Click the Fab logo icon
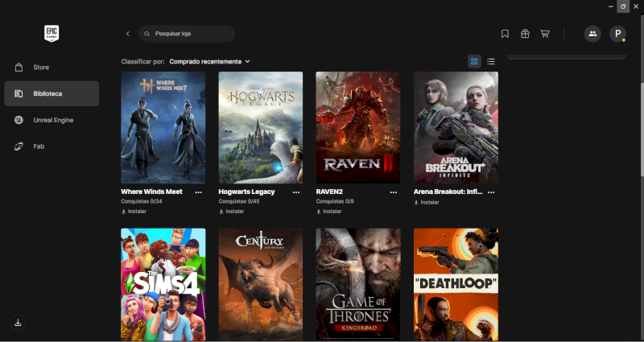The width and height of the screenshot is (644, 342). pos(19,146)
